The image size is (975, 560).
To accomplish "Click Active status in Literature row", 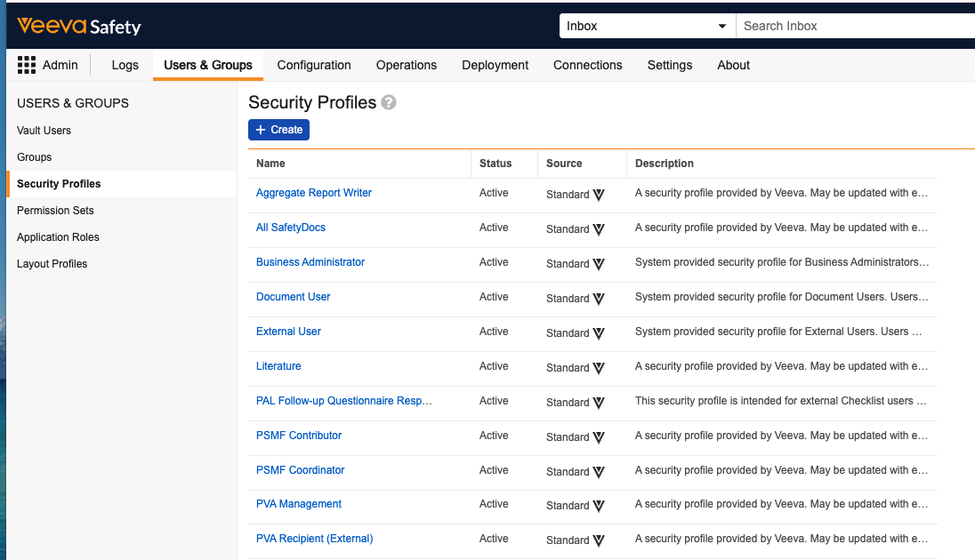I will click(494, 367).
